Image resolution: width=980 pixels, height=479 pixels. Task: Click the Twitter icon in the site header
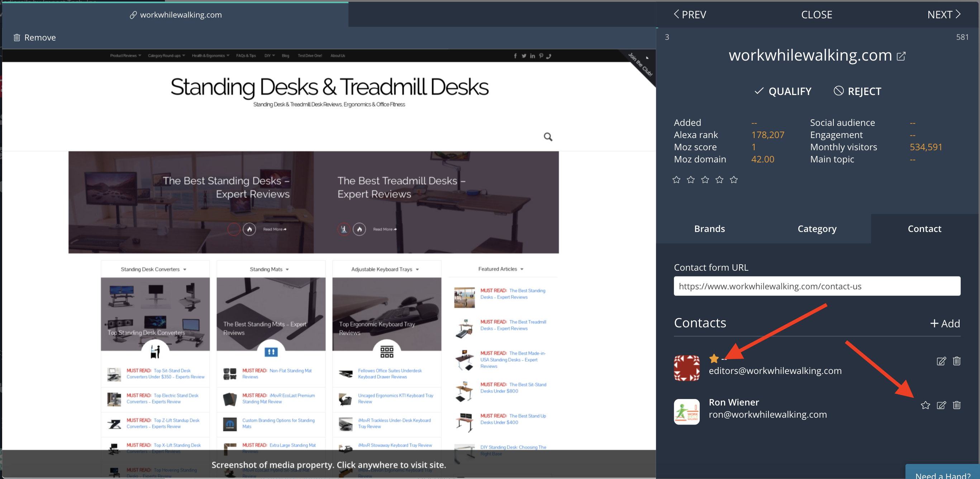(x=524, y=56)
